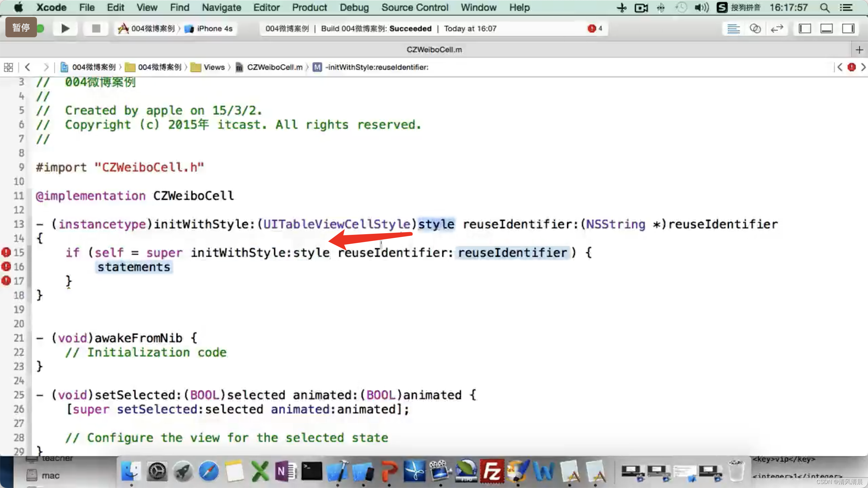Click the Run (play) button

click(65, 28)
